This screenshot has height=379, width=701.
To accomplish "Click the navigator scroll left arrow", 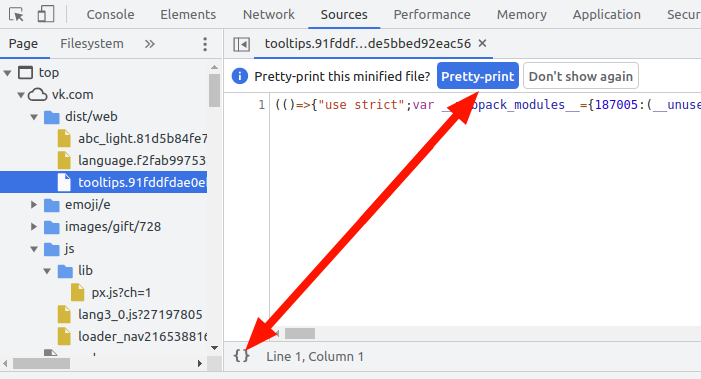I will (x=5, y=363).
